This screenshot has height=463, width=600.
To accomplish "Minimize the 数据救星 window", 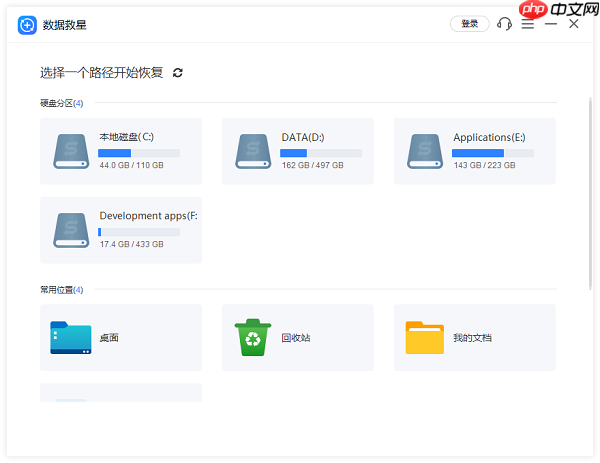I will [551, 24].
